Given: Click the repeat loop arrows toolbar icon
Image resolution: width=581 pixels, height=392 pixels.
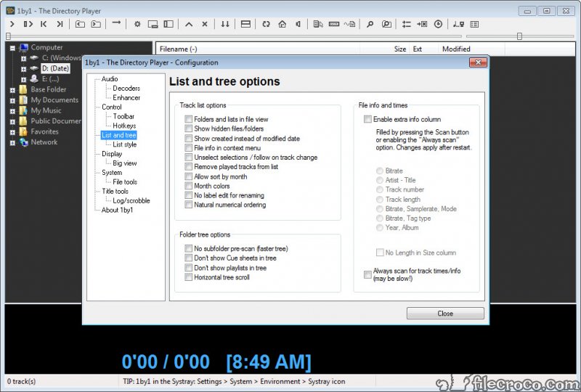Looking at the screenshot, I should [x=266, y=24].
